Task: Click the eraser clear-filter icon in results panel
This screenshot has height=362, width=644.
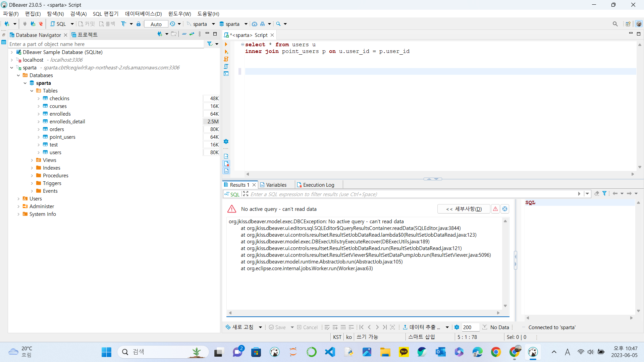Action: [x=597, y=194]
